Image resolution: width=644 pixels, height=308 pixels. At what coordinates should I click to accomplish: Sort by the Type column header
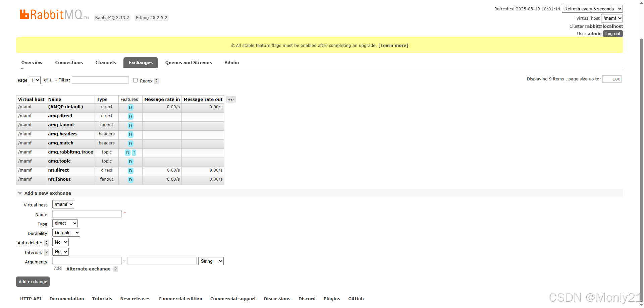pos(102,100)
